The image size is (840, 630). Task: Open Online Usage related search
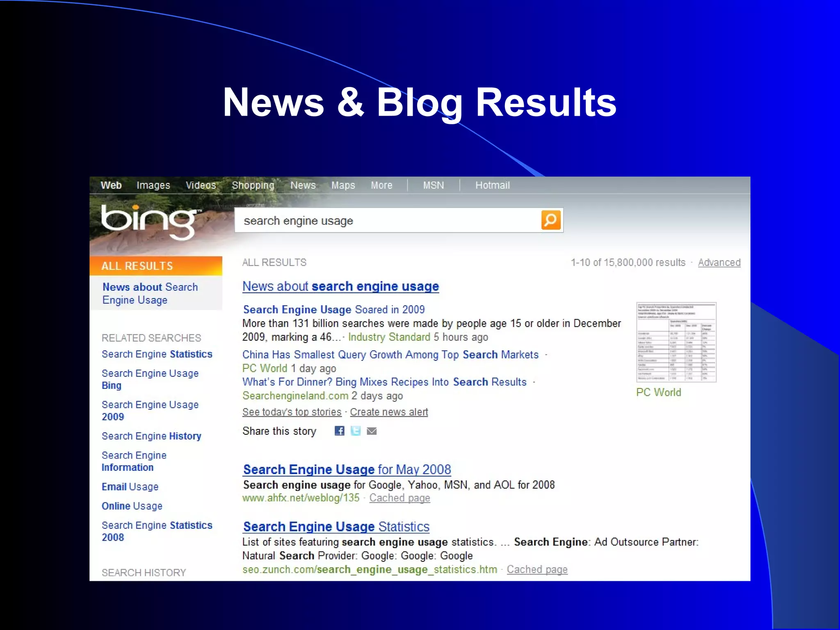pos(132,506)
